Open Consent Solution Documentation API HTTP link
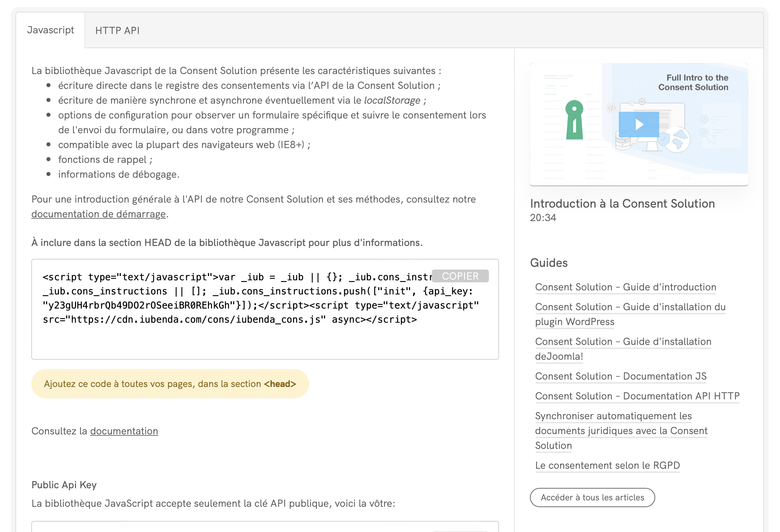 click(x=637, y=396)
